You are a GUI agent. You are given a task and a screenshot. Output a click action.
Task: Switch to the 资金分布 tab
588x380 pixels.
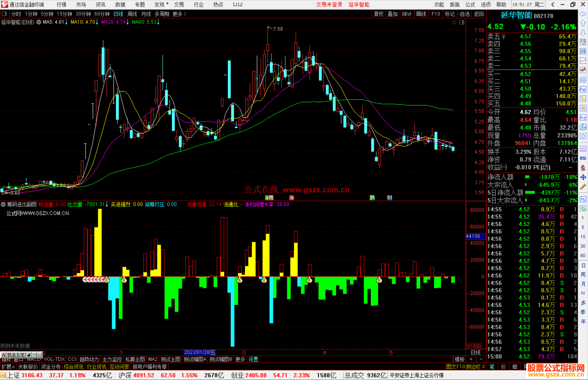[51, 367]
